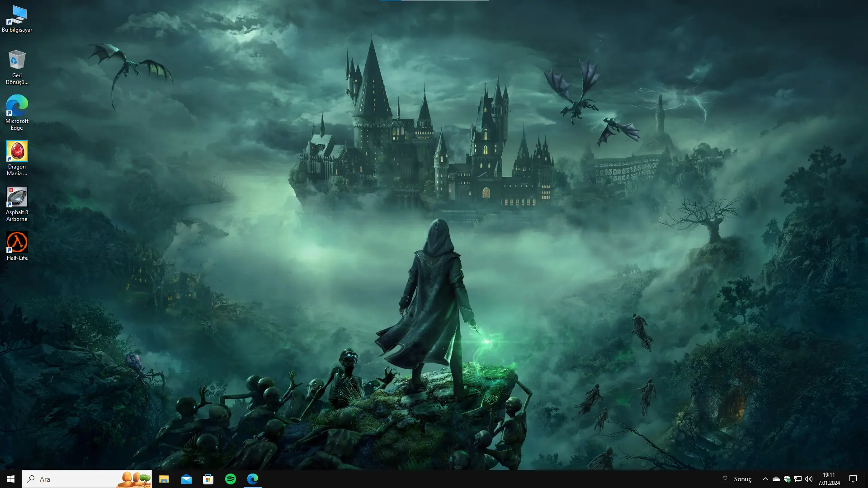The height and width of the screenshot is (488, 868).
Task: Select the Half-Life desktop shortcut
Action: (17, 246)
